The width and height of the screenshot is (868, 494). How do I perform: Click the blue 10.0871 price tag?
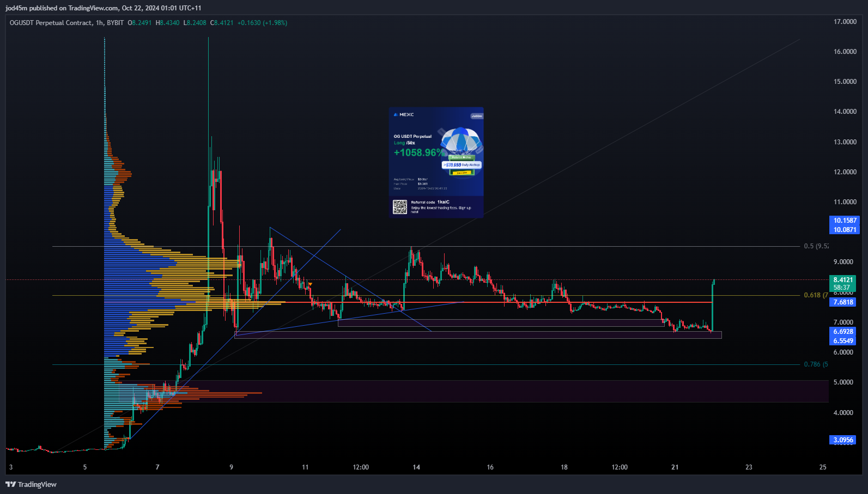845,229
